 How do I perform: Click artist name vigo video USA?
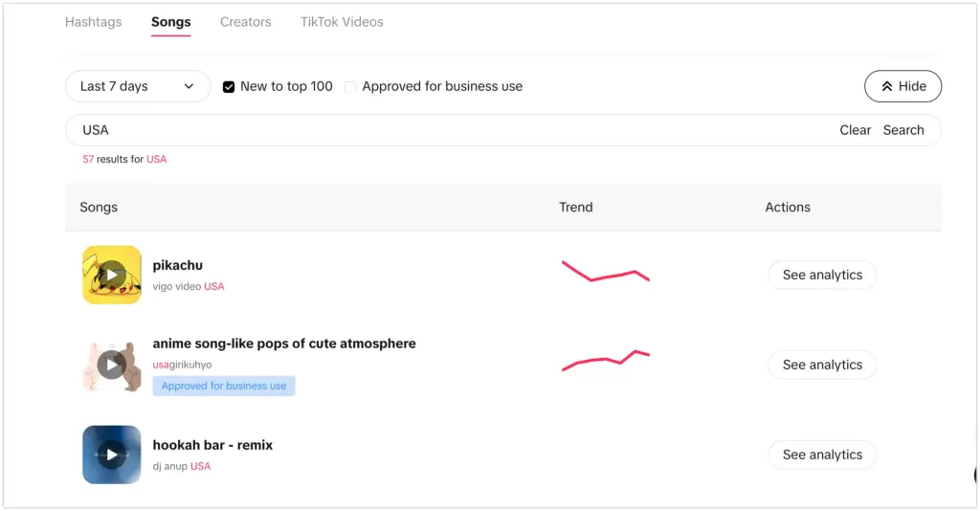pos(189,286)
